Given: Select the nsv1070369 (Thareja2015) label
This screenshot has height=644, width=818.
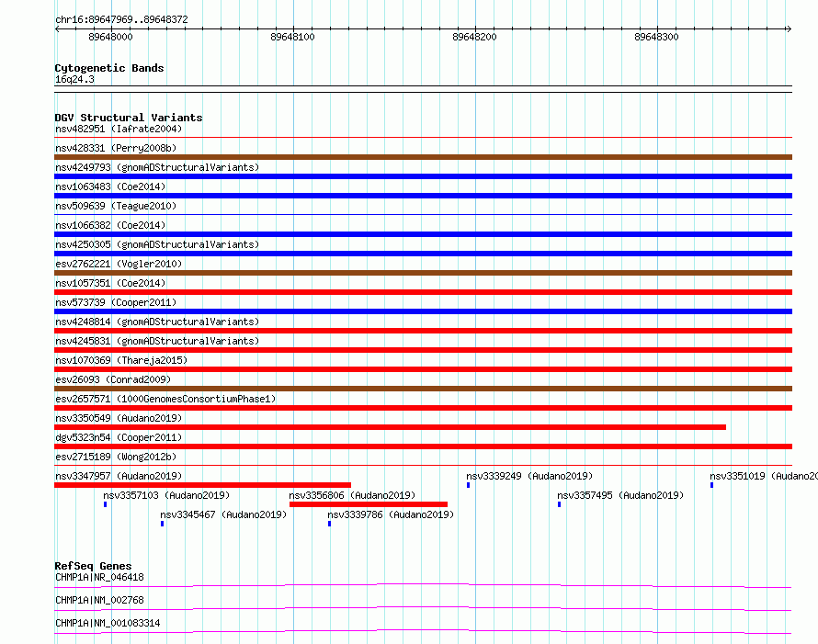Looking at the screenshot, I should 121,360.
